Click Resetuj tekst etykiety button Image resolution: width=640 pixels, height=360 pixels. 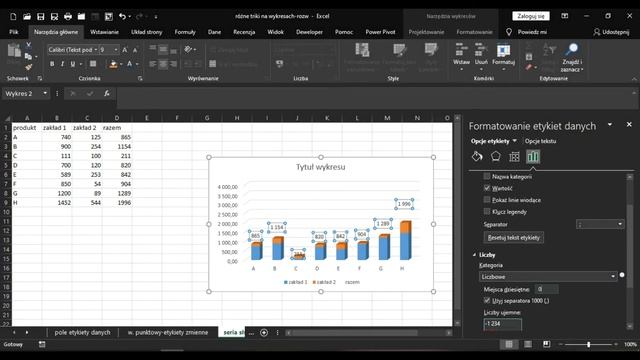point(513,238)
